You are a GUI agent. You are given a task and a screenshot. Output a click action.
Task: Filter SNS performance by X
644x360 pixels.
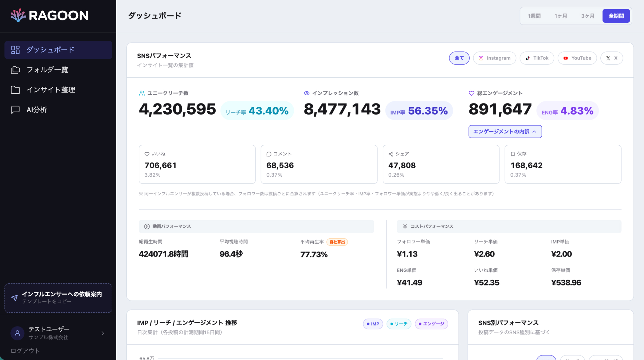[x=612, y=58]
